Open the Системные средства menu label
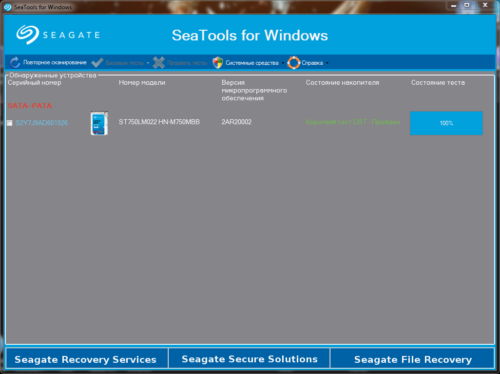 click(252, 63)
